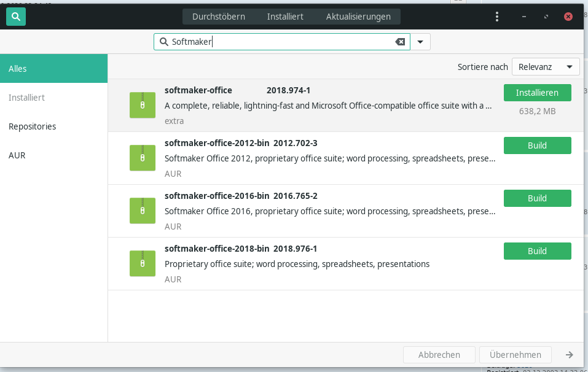Select Repositories in the sidebar
Screen dimensions: 588x372
[53, 126]
